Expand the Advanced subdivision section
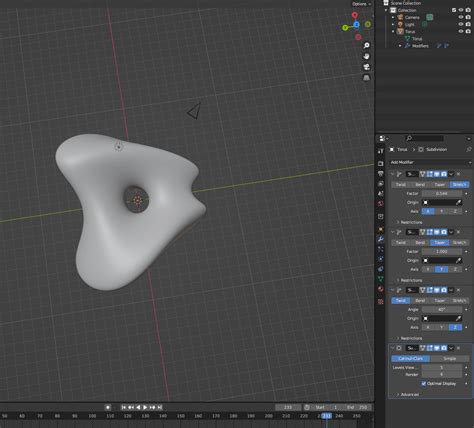Image resolution: width=474 pixels, height=428 pixels. click(x=409, y=394)
